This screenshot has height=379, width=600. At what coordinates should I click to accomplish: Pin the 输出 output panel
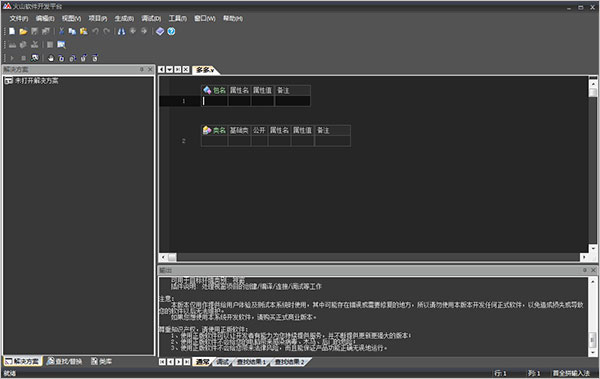click(x=585, y=270)
